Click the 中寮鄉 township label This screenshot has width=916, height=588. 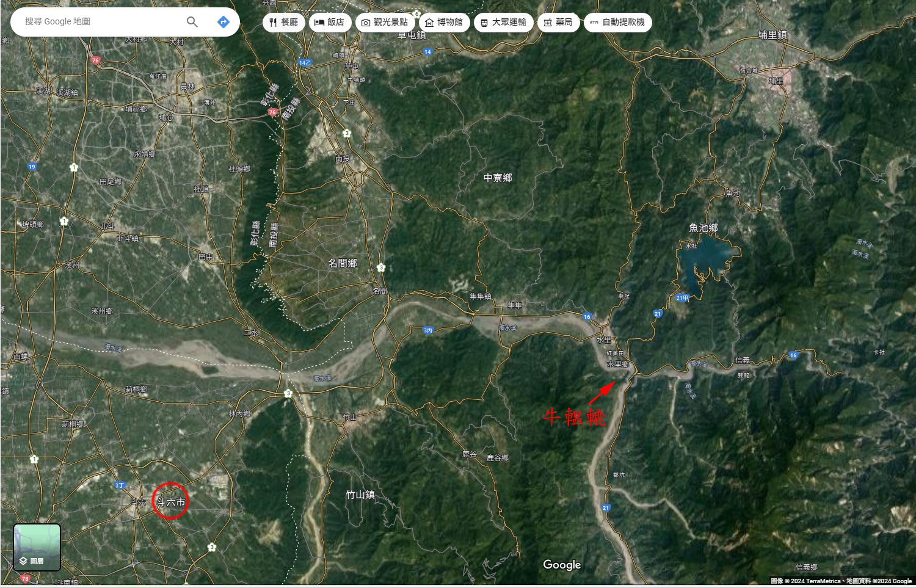(498, 178)
